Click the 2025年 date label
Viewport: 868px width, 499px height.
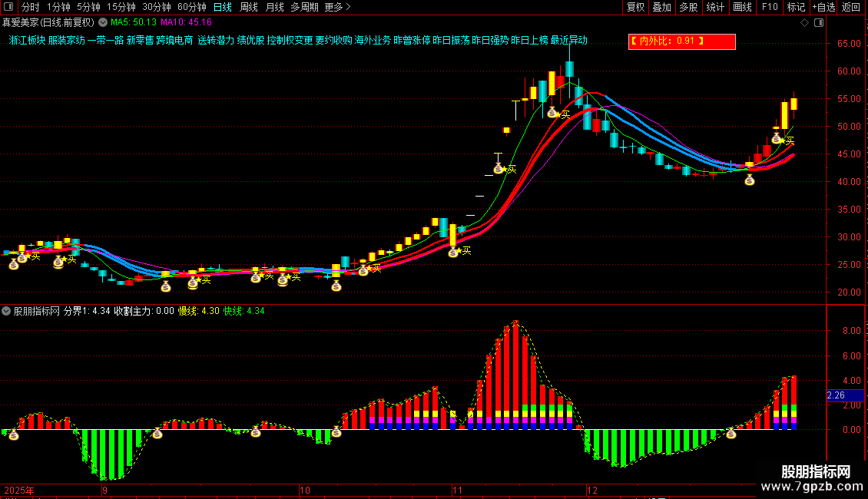click(19, 491)
